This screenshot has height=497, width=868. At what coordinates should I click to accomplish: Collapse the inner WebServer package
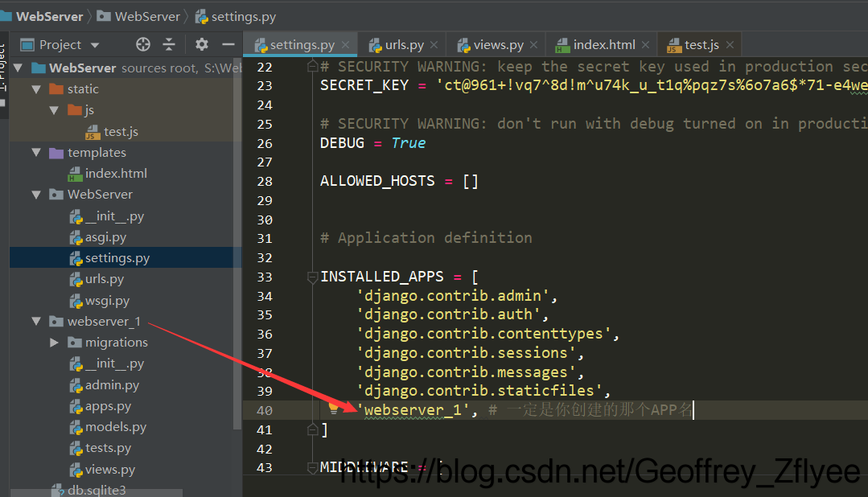coord(36,195)
